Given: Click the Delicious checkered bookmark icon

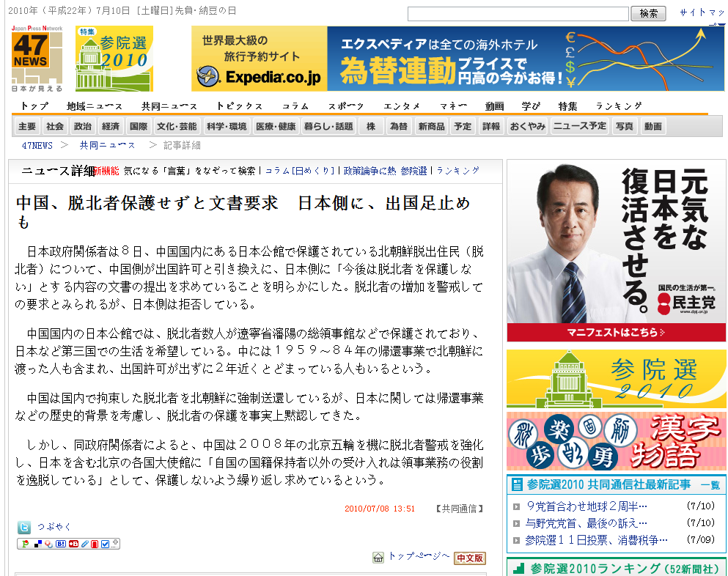Looking at the screenshot, I should (37, 544).
